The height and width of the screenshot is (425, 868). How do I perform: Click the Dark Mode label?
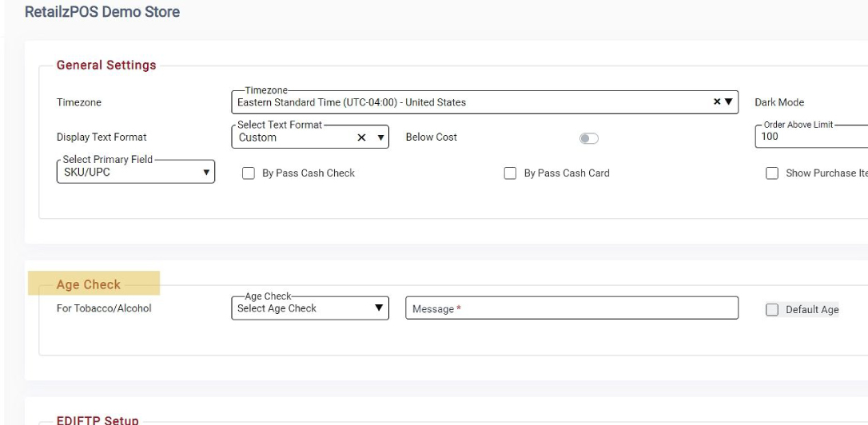click(x=779, y=103)
